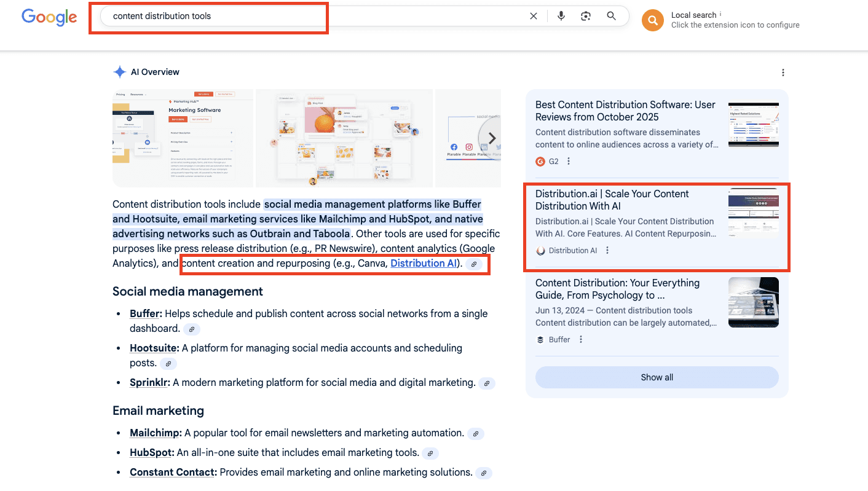Open 'Distribution.ai | Scale Your Content' result title

612,200
